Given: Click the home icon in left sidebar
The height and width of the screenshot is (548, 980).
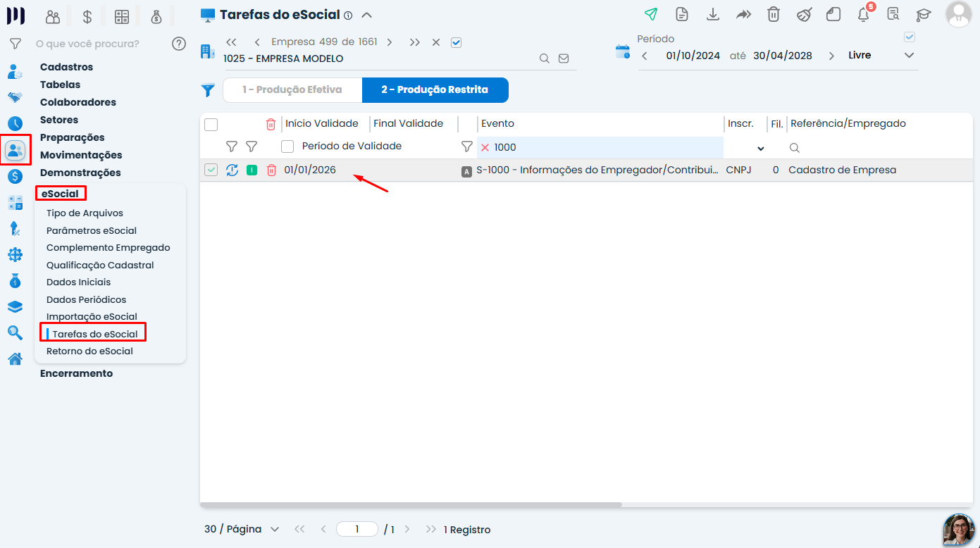Looking at the screenshot, I should point(15,359).
